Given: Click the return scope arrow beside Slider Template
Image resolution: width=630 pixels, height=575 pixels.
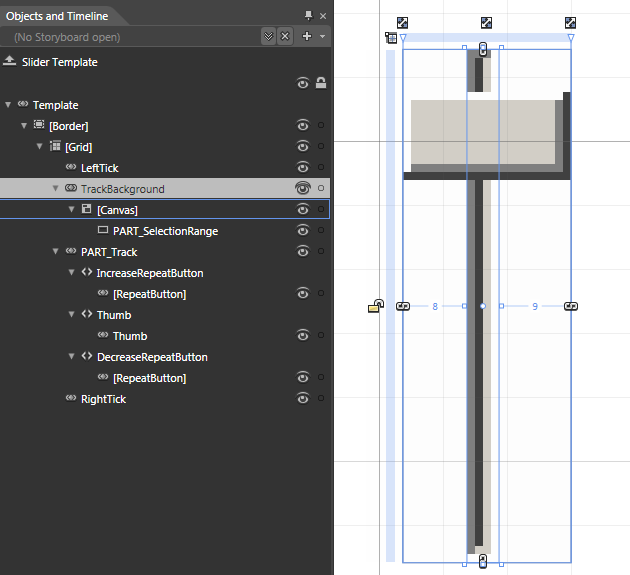Looking at the screenshot, I should [10, 62].
